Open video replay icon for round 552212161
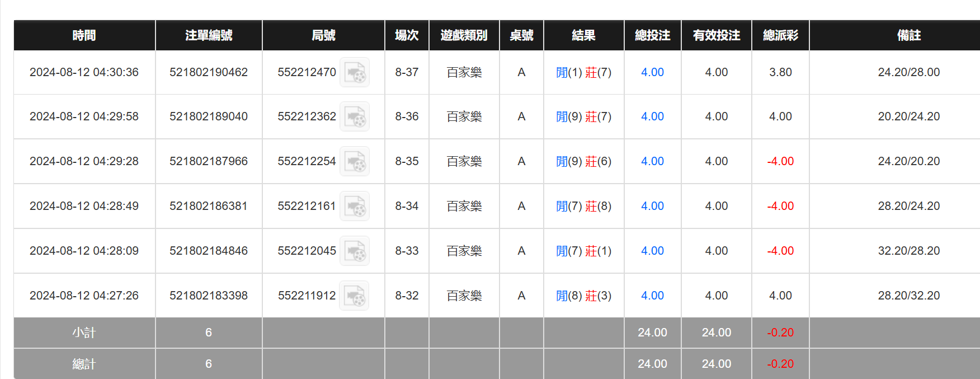This screenshot has height=379, width=980. (x=355, y=207)
